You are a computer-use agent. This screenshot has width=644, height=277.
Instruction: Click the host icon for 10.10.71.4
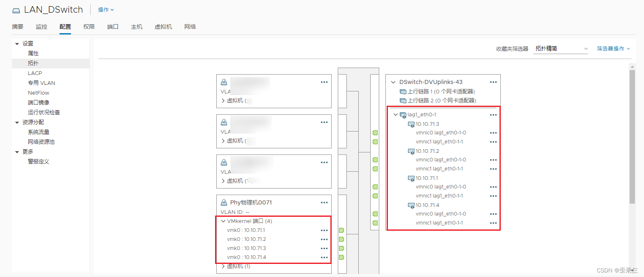point(411,205)
